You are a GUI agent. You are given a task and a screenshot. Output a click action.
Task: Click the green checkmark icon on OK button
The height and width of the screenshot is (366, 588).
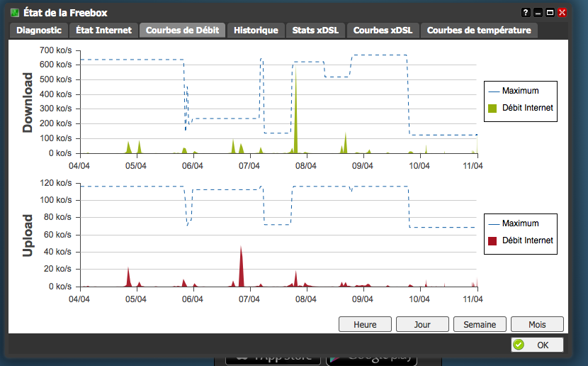[519, 345]
